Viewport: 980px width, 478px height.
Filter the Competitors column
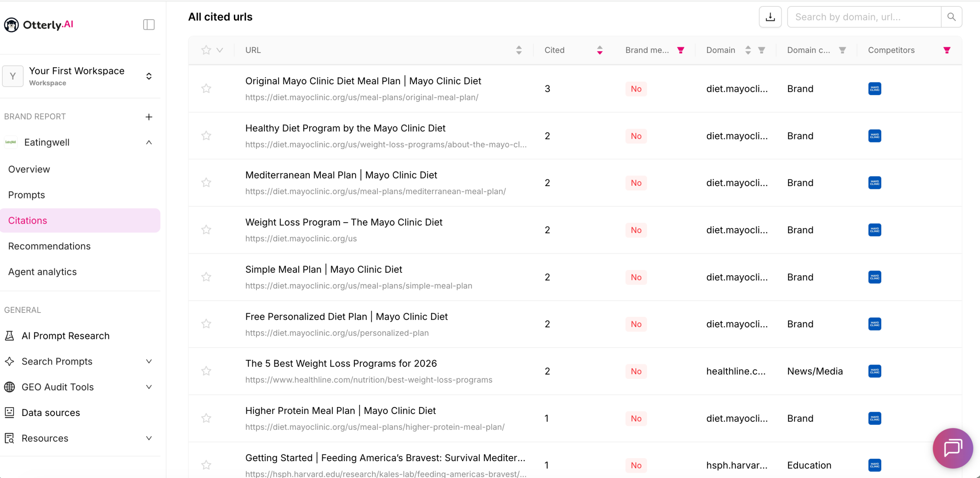(947, 50)
